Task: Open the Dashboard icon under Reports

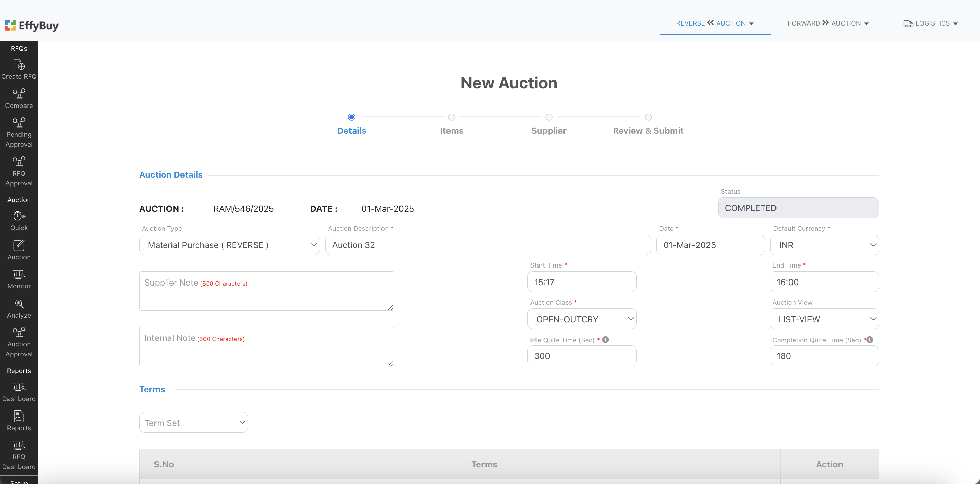Action: point(19,387)
